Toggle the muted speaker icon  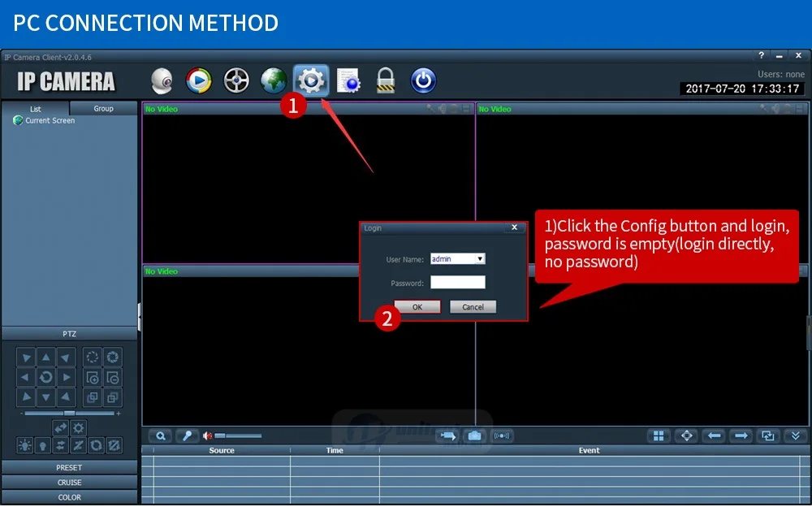(x=208, y=436)
